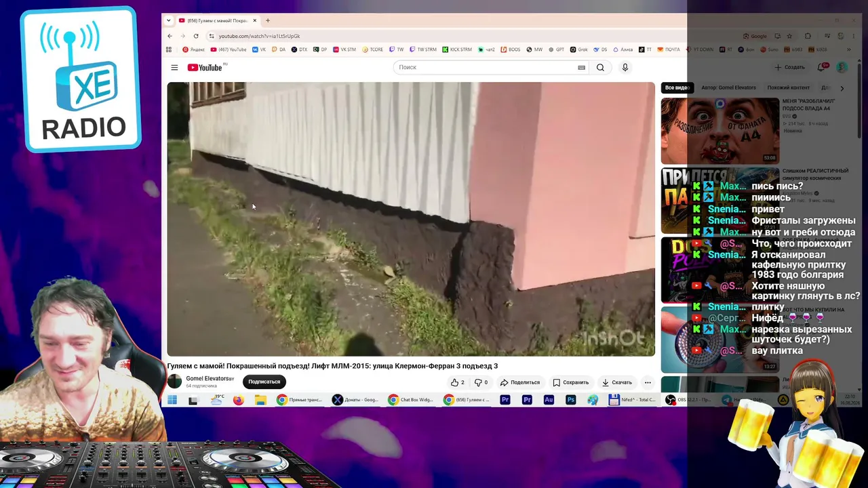Open Chrome three-dot menu
Image resolution: width=868 pixels, height=488 pixels.
click(855, 36)
